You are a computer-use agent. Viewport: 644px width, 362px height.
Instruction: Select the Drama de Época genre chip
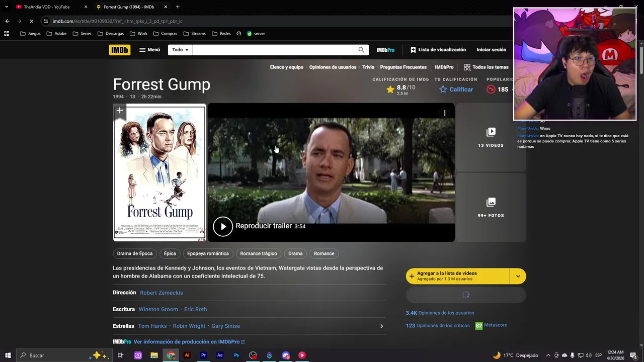pyautogui.click(x=135, y=253)
